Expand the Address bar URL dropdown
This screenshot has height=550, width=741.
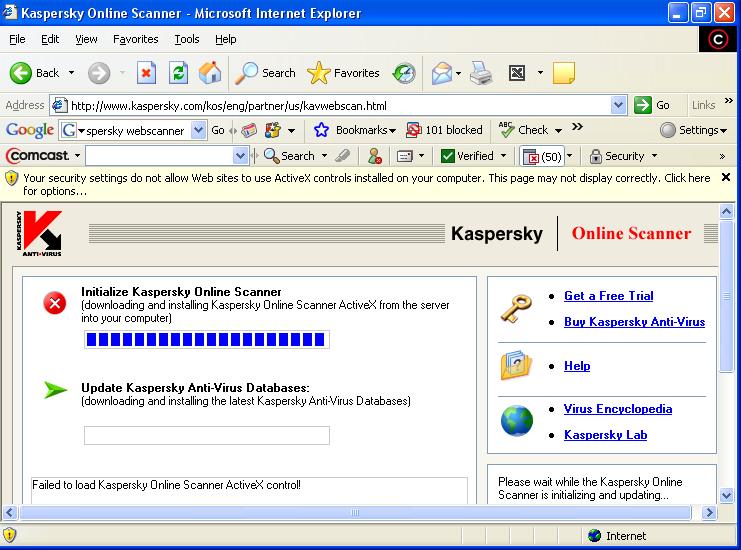click(618, 105)
